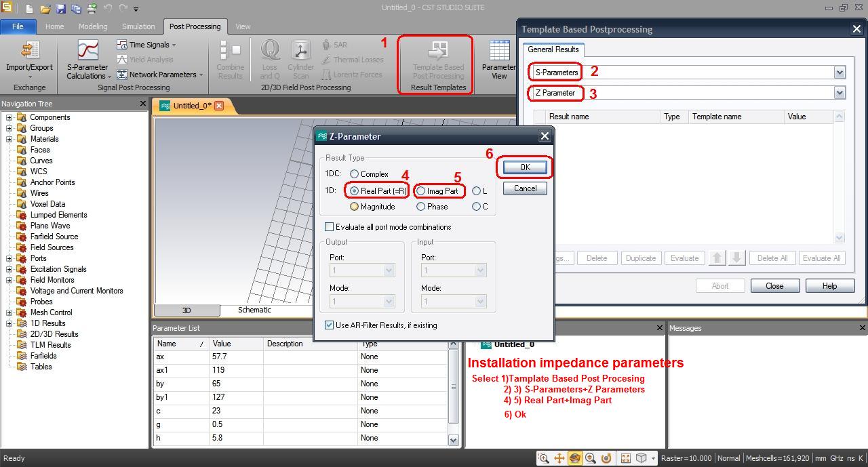The image size is (868, 467).
Task: Click the move-up arrow in Template dialog
Action: [x=717, y=258]
